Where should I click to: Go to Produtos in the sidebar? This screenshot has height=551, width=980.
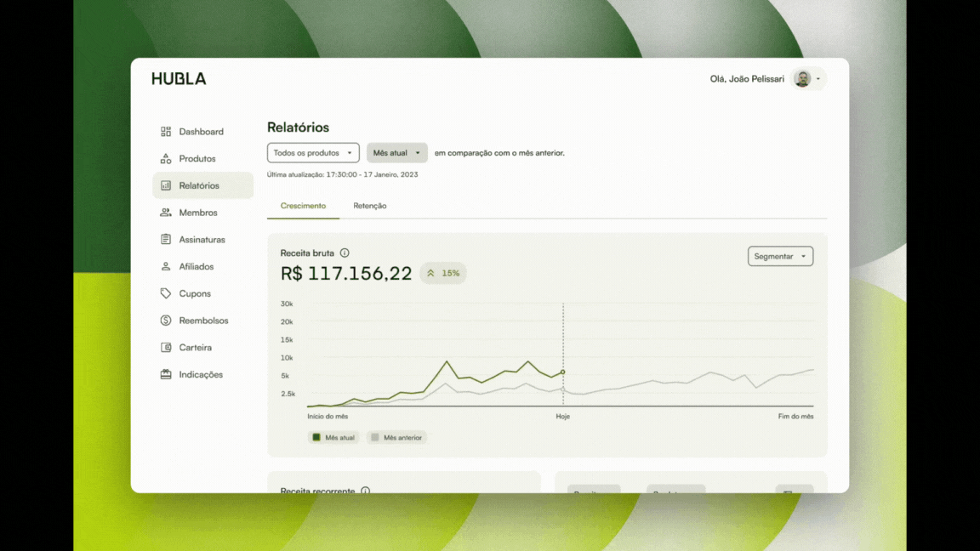coord(202,159)
